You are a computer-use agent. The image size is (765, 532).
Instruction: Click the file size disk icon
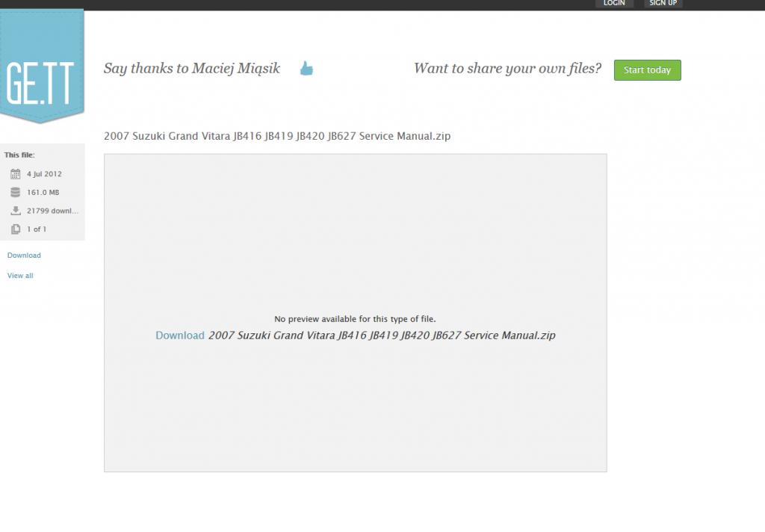tap(16, 192)
